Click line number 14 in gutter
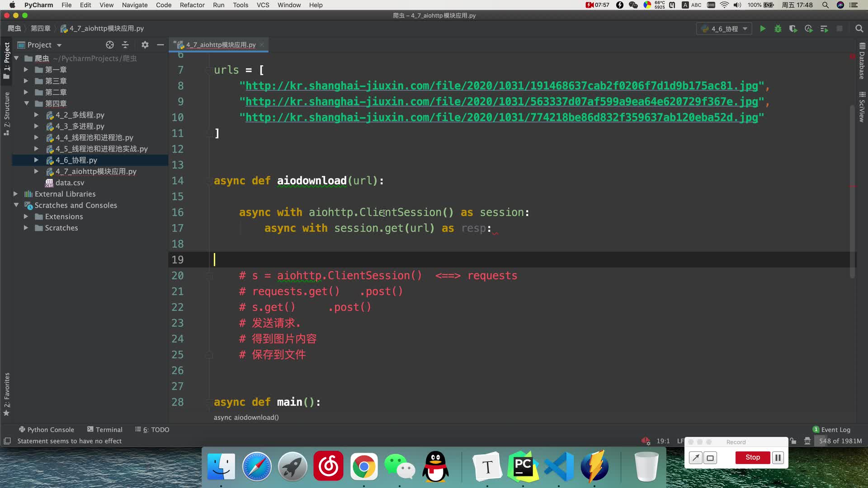The width and height of the screenshot is (868, 488). click(x=178, y=181)
